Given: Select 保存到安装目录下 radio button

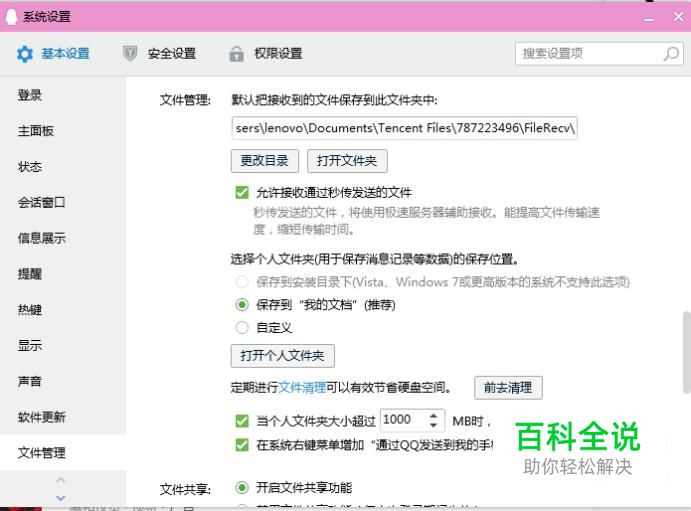Looking at the screenshot, I should (x=242, y=281).
